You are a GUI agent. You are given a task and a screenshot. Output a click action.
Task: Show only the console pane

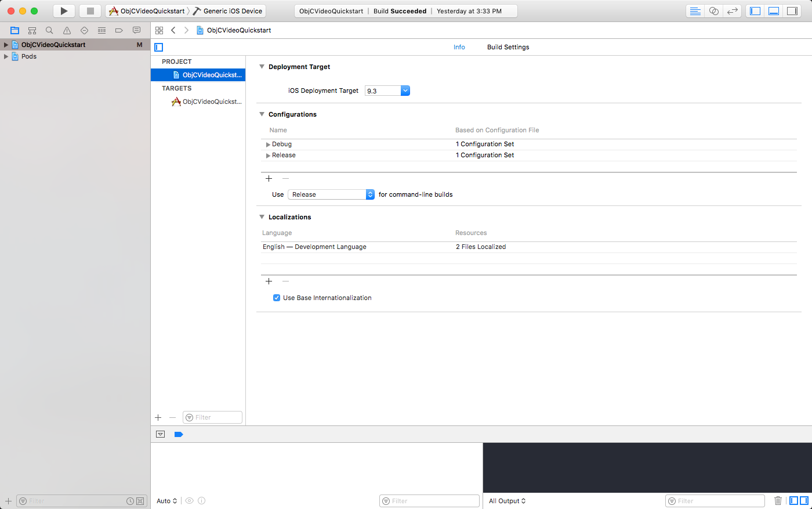[x=804, y=500]
